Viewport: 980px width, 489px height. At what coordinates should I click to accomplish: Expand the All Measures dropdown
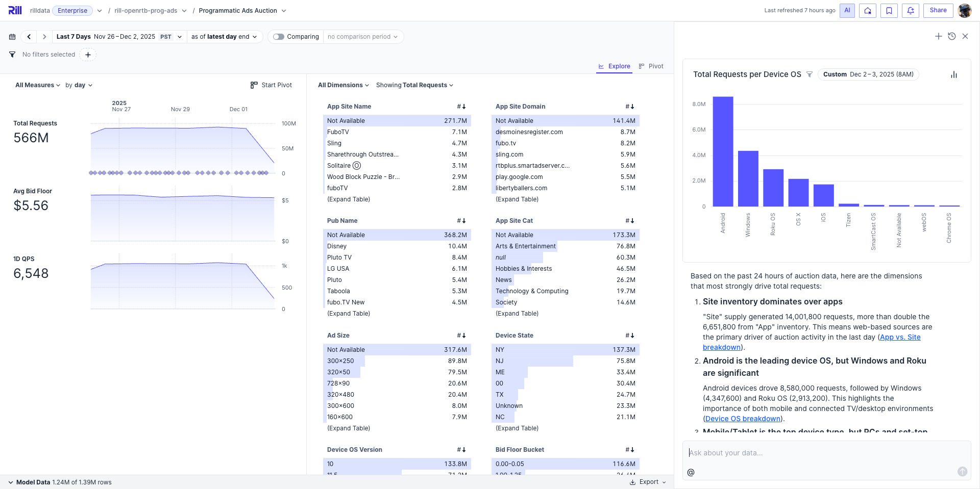[38, 85]
